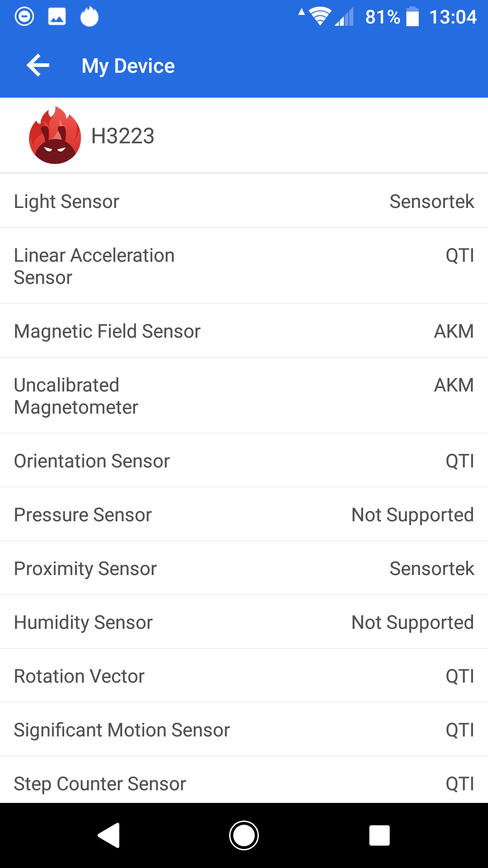Image resolution: width=488 pixels, height=868 pixels.
Task: Tap the Uncalibrated Magnetometer entry
Action: coord(244,396)
